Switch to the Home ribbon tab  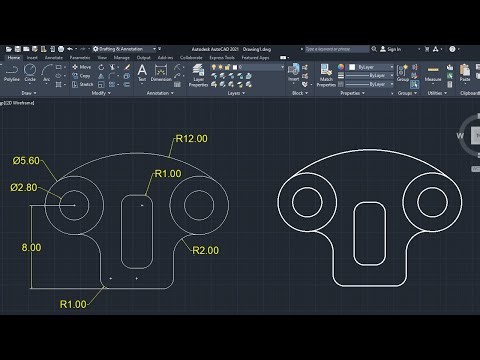pyautogui.click(x=14, y=58)
